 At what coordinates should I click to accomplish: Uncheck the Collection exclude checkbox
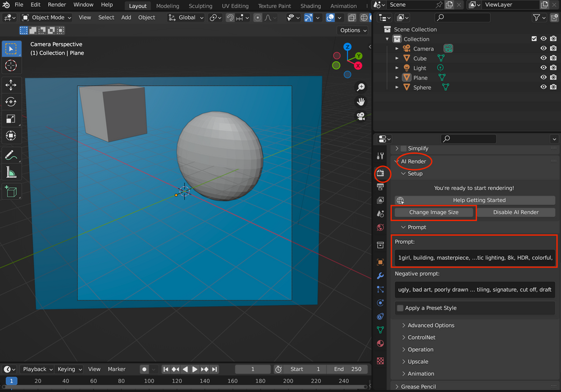click(x=534, y=39)
